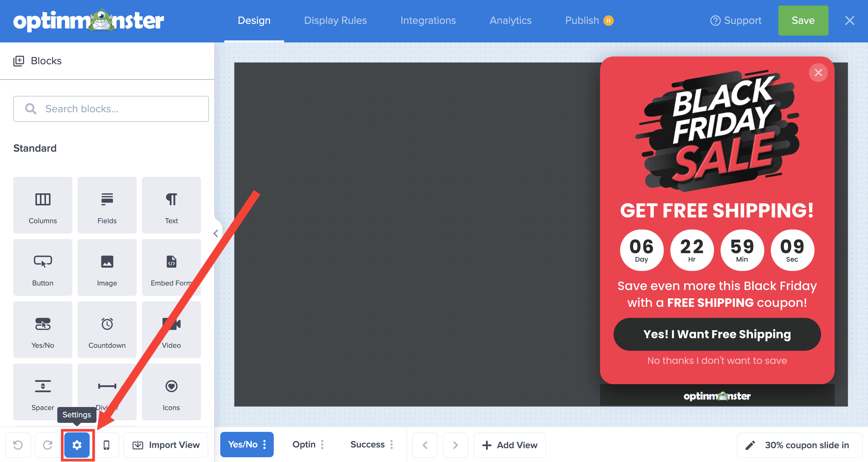This screenshot has height=462, width=868.
Task: Go to the Display Rules tab
Action: click(x=335, y=21)
